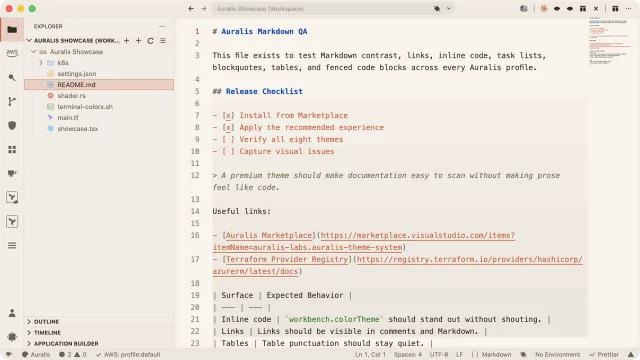Click the minimap at the editor's right

(x=610, y=41)
